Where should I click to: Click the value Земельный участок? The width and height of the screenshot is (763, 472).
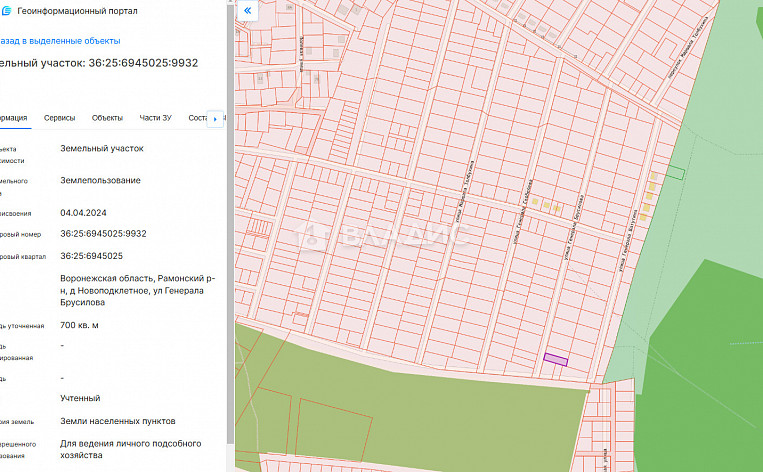point(102,148)
